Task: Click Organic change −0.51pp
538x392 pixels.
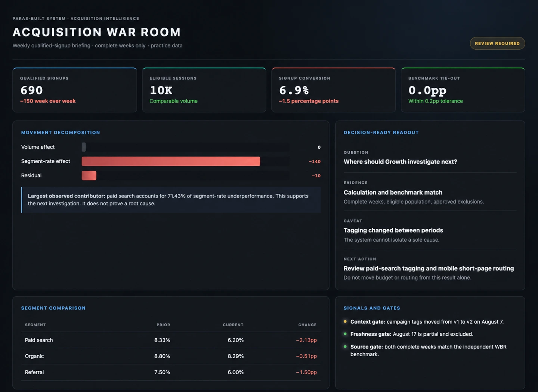Action: [x=306, y=356]
